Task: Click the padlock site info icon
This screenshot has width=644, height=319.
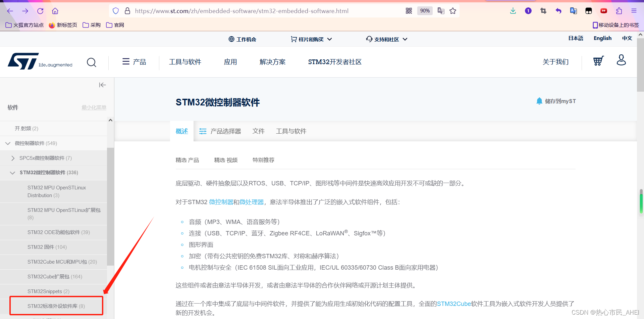Action: [127, 11]
